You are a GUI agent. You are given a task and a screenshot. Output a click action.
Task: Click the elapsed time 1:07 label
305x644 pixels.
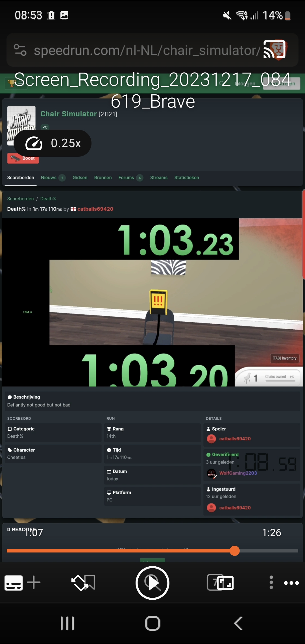click(34, 532)
